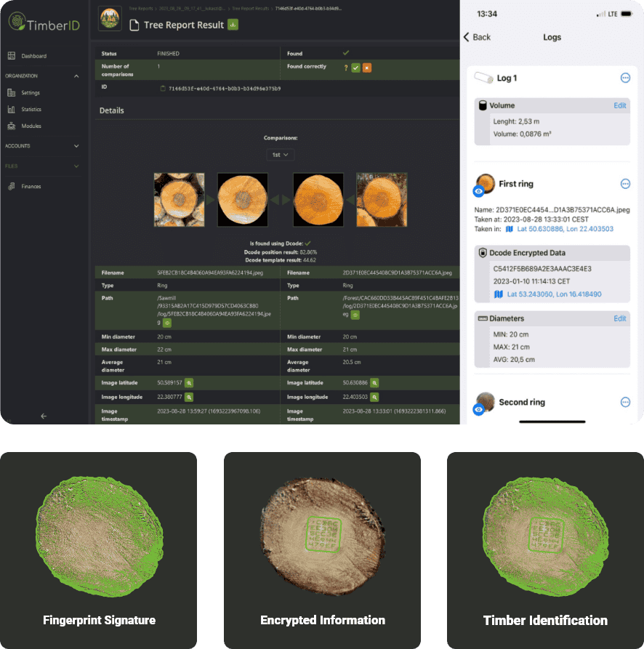
Task: Open Lat 53.243050, Lon 16.418490 link
Action: tap(554, 294)
